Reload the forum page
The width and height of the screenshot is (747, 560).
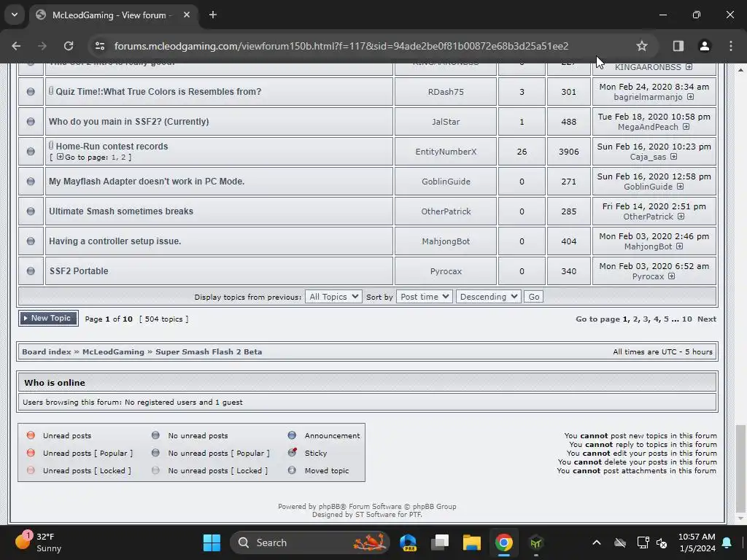coord(69,46)
